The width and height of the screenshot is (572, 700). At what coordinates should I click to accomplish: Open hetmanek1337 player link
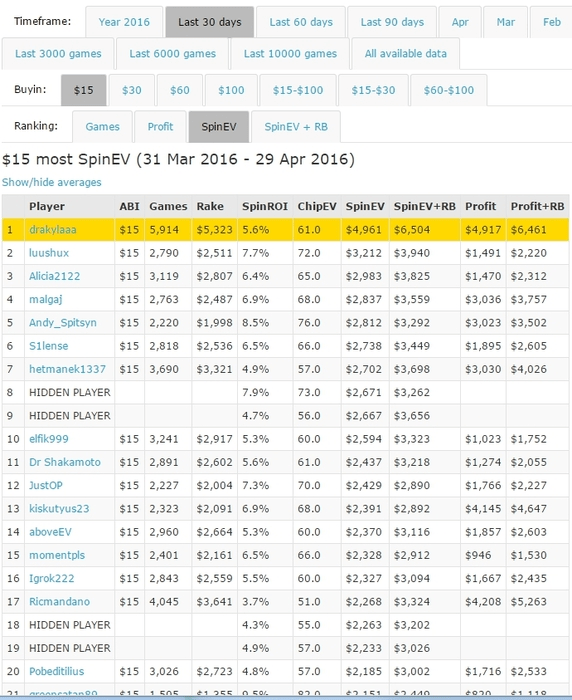pos(67,369)
